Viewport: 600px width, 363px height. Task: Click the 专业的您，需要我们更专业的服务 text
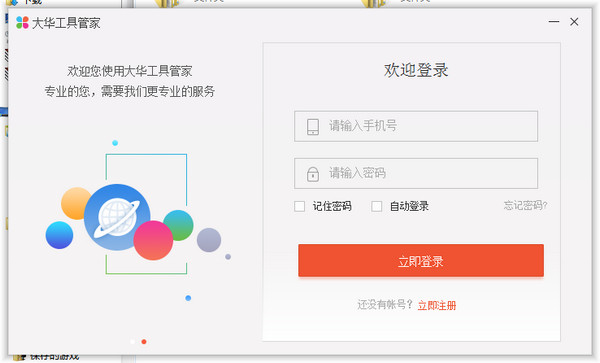pyautogui.click(x=130, y=91)
